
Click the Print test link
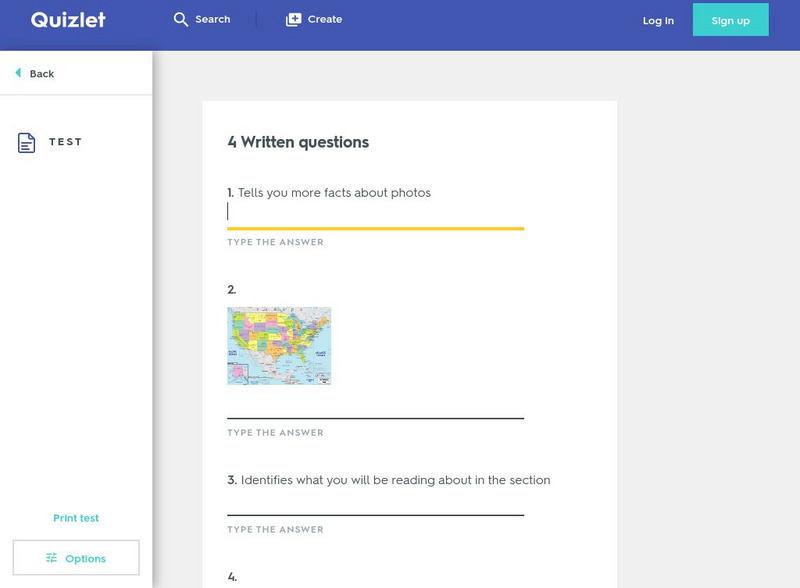(76, 518)
